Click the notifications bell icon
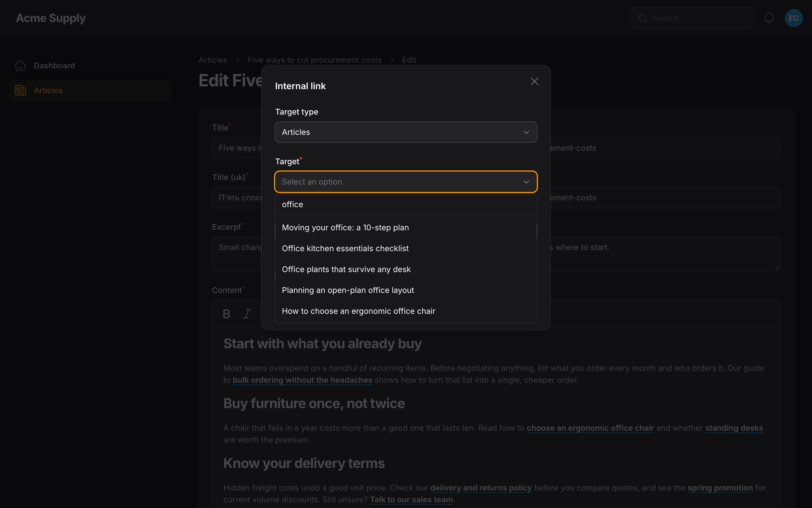This screenshot has width=812, height=508. (769, 18)
